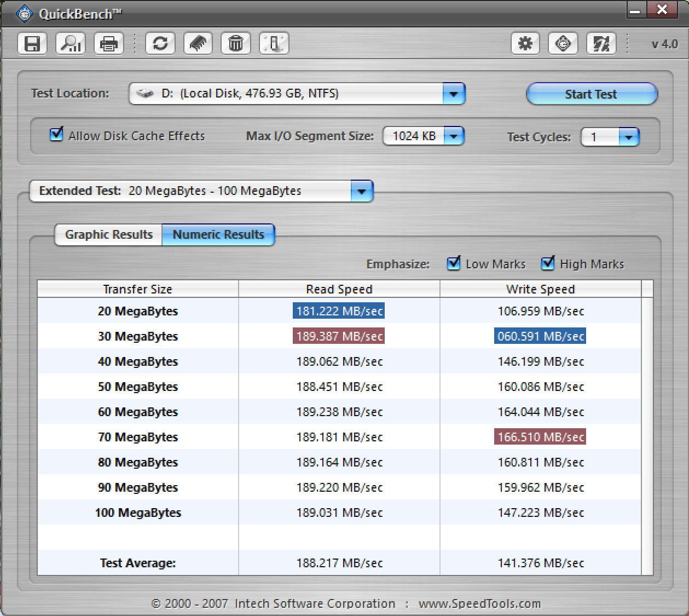Image resolution: width=689 pixels, height=616 pixels.
Task: Expand Max I/O Segment Size dropdown
Action: click(454, 136)
